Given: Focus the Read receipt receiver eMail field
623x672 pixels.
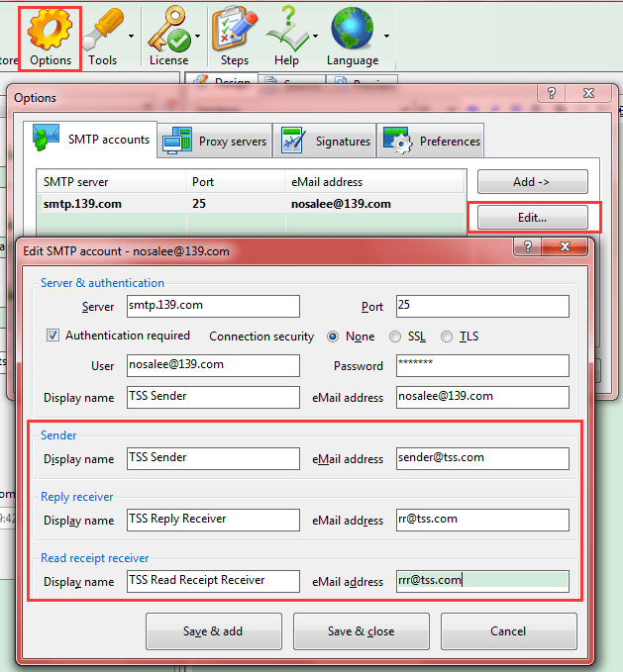Looking at the screenshot, I should click(x=482, y=581).
